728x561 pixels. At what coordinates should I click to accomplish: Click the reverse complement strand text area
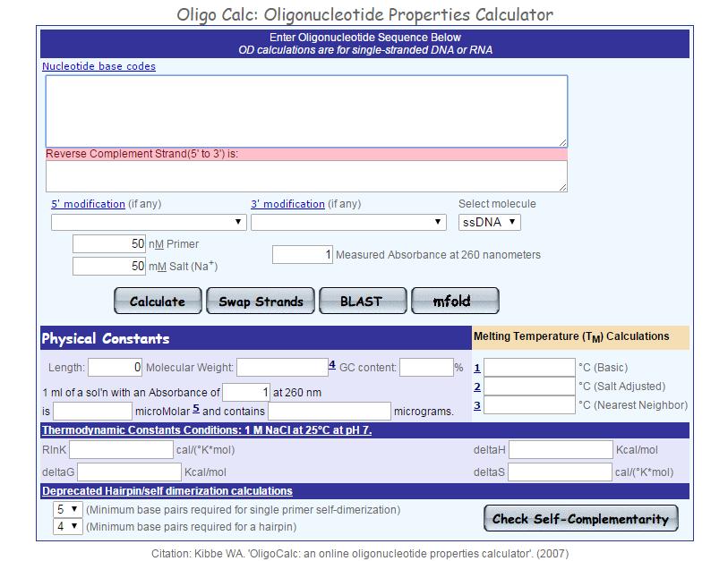(306, 176)
